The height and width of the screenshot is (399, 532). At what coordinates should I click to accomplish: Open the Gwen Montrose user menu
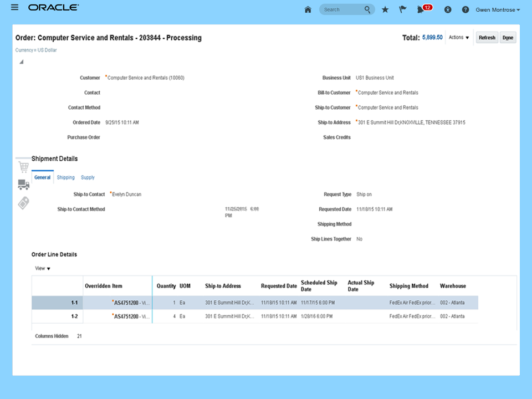coord(498,10)
